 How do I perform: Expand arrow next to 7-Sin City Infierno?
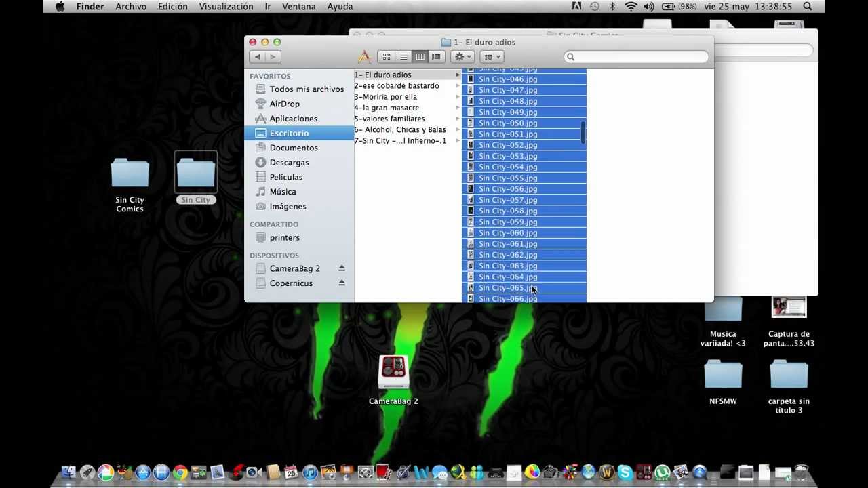click(x=458, y=141)
